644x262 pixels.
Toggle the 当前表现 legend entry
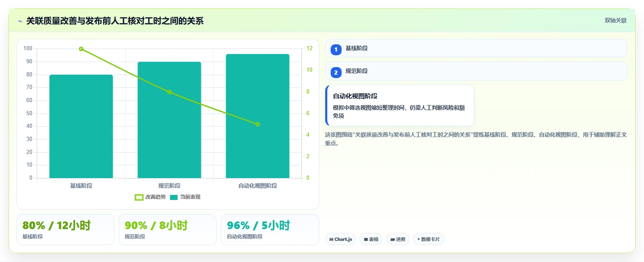(185, 197)
